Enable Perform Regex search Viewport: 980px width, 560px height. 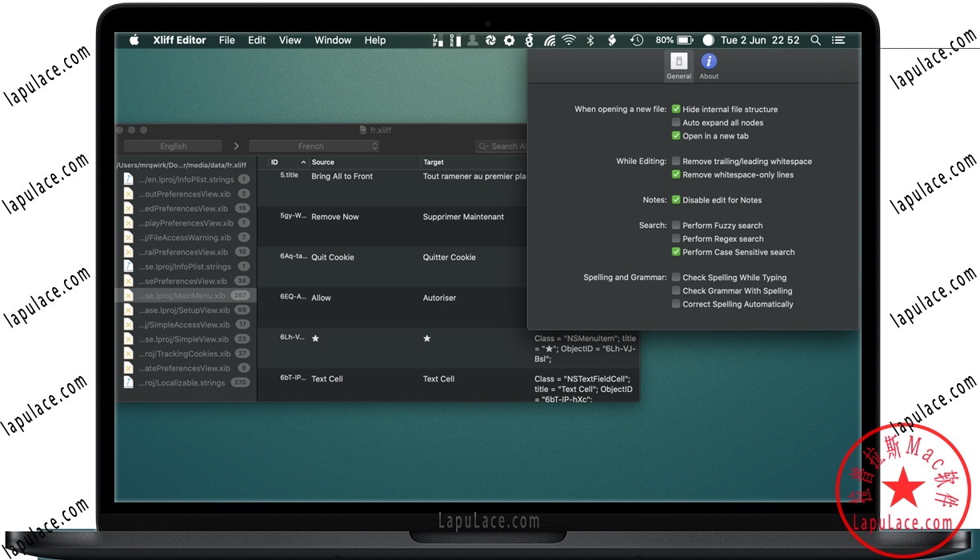(x=676, y=238)
